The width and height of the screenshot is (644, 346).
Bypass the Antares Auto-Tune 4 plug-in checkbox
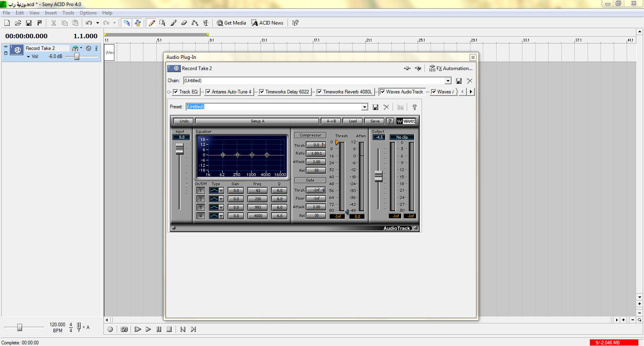[208, 92]
